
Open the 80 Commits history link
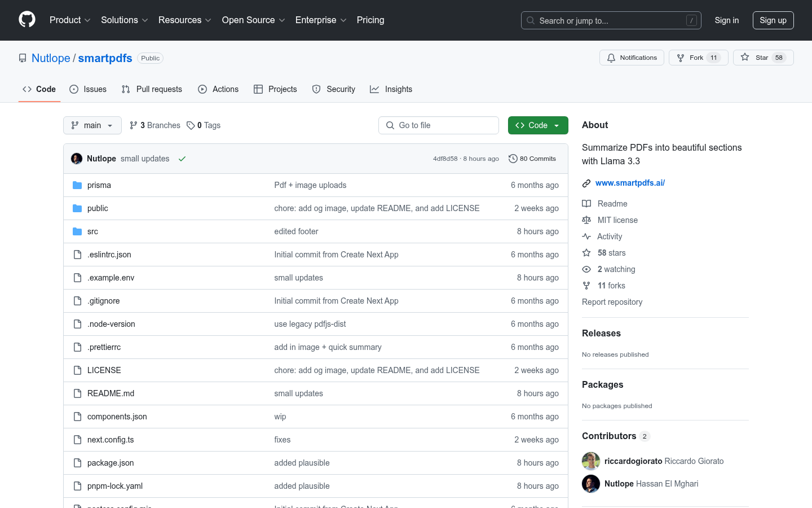coord(532,159)
